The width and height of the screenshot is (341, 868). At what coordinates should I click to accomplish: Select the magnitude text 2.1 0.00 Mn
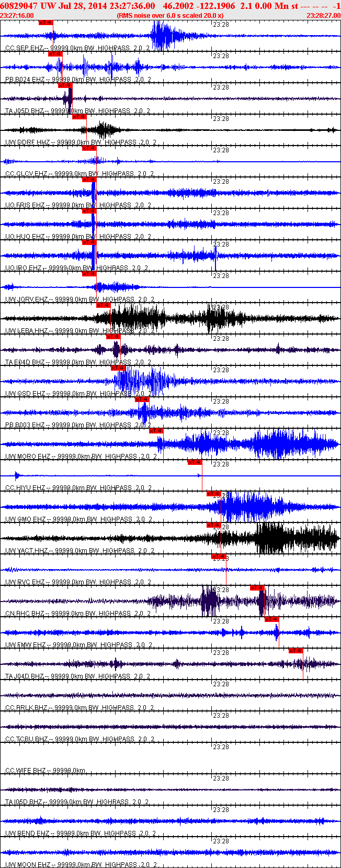264,5
